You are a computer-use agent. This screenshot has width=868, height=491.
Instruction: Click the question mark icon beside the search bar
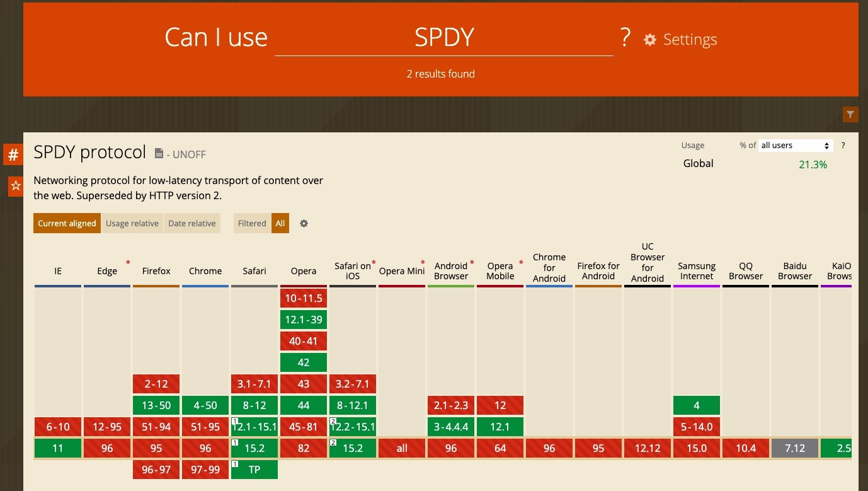624,38
